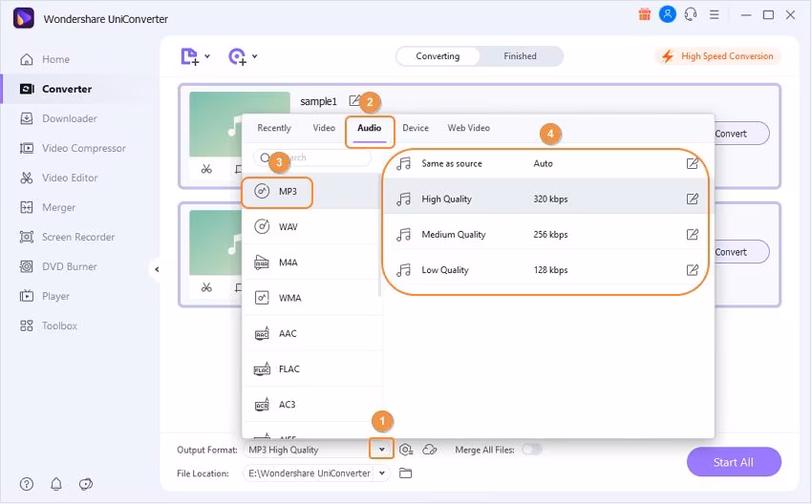The width and height of the screenshot is (812, 504).
Task: Click the Add from DVD disc icon
Action: (237, 56)
